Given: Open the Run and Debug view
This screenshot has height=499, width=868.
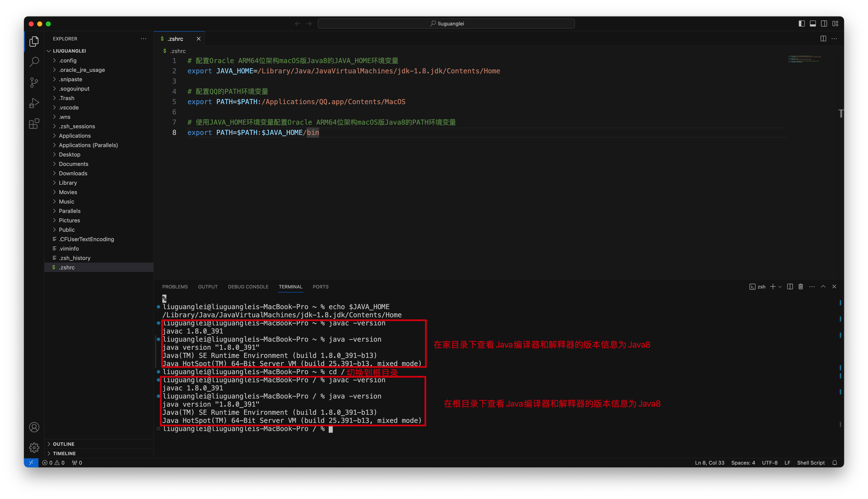Looking at the screenshot, I should [34, 103].
